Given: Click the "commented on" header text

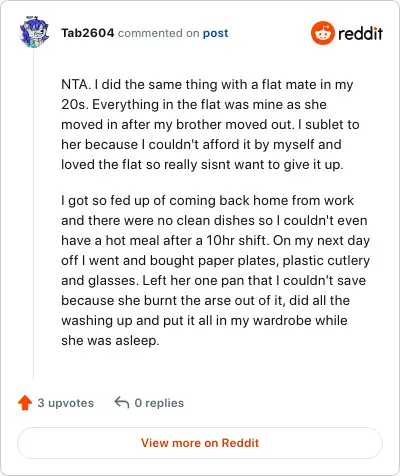Looking at the screenshot, I should coord(159,33).
